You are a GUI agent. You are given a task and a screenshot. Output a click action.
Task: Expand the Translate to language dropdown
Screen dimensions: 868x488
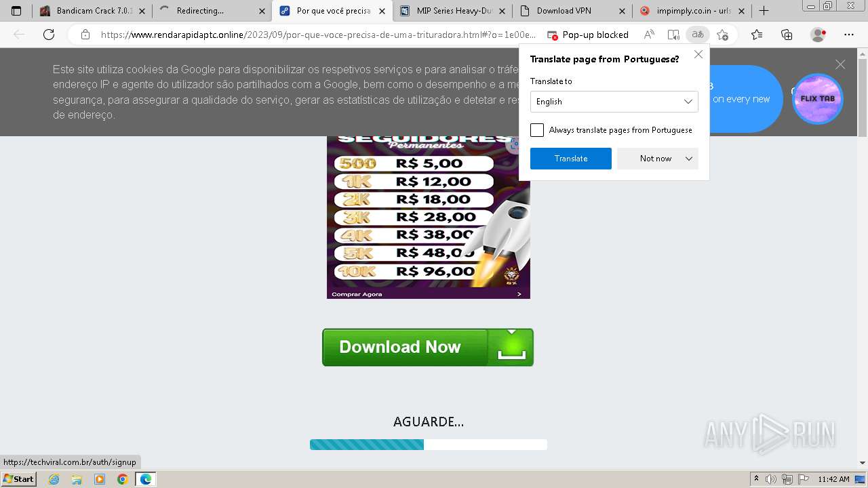coord(614,102)
